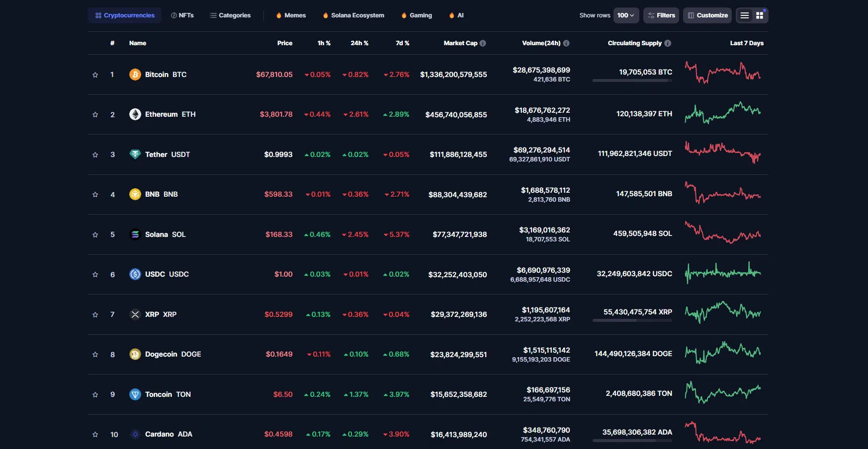
Task: Open the Solana Ecosystem category filter
Action: coord(353,15)
